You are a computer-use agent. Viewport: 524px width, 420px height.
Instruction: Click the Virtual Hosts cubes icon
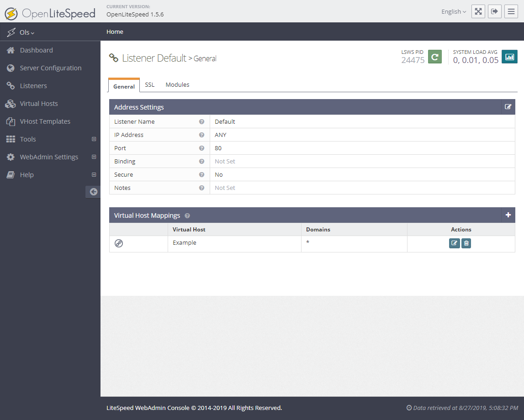(11, 104)
